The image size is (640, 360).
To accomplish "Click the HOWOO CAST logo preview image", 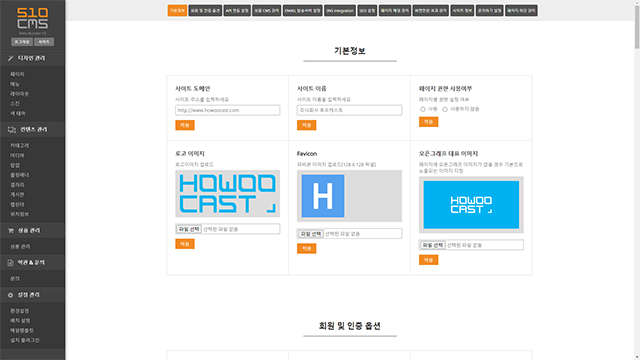I will pyautogui.click(x=228, y=193).
